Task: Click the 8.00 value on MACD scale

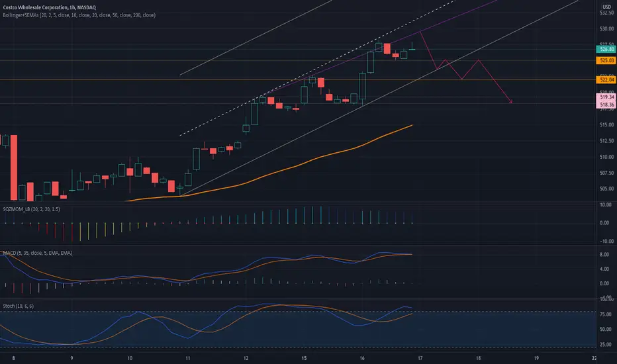Action: pos(604,255)
